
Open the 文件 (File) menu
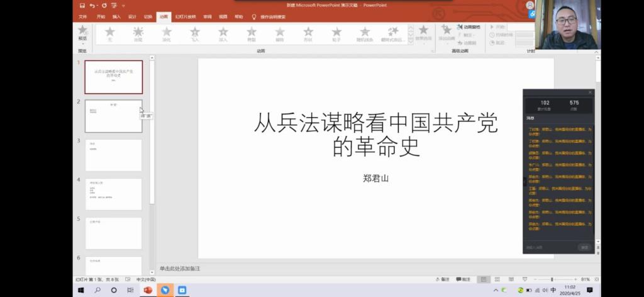[x=82, y=17]
